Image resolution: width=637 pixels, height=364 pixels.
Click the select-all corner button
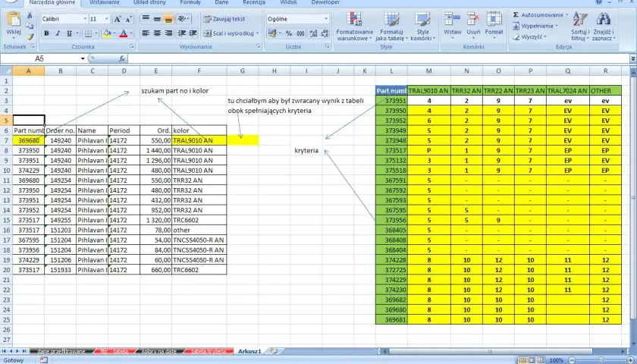pyautogui.click(x=6, y=71)
